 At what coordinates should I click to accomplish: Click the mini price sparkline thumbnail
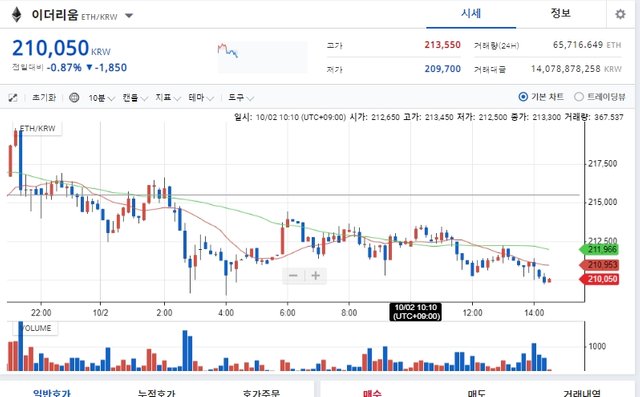click(x=262, y=57)
